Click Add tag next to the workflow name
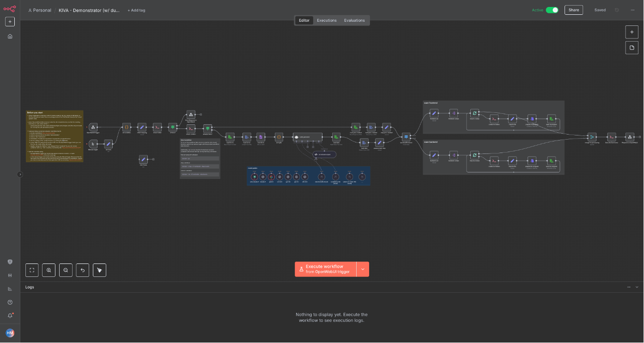The image size is (644, 343). tap(136, 10)
